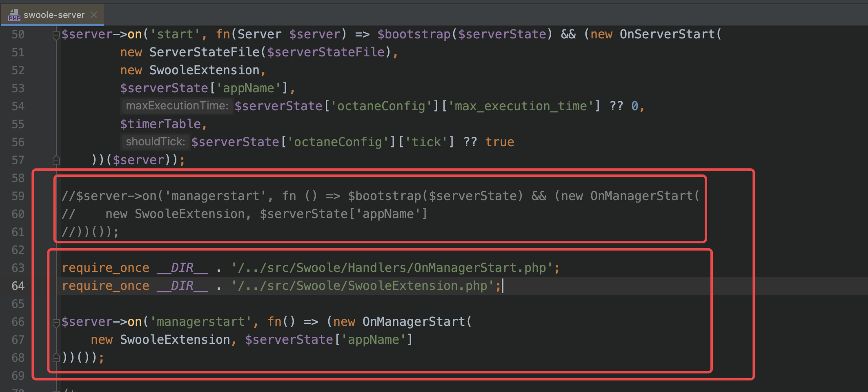
Task: Place cursor on the __DIR__ constant in line 63
Action: click(182, 267)
